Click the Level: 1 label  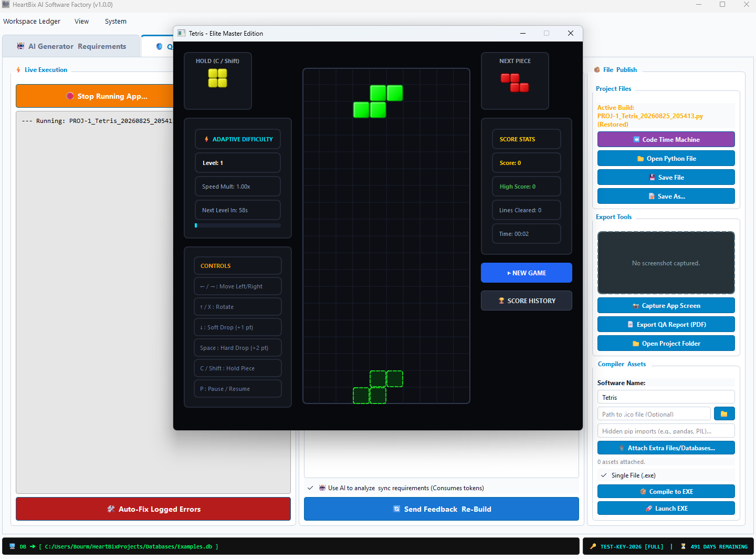(238, 163)
